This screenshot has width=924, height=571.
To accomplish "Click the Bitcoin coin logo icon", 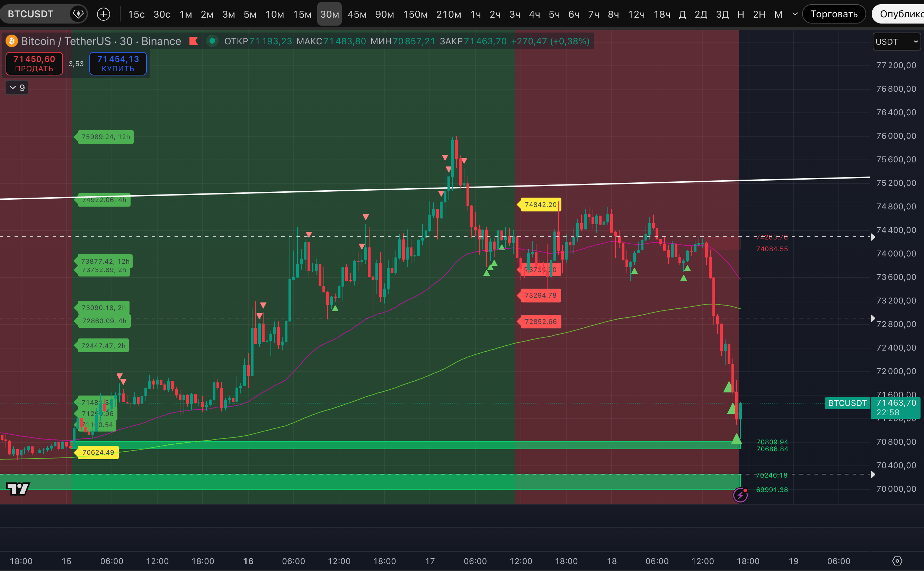I will (x=11, y=41).
